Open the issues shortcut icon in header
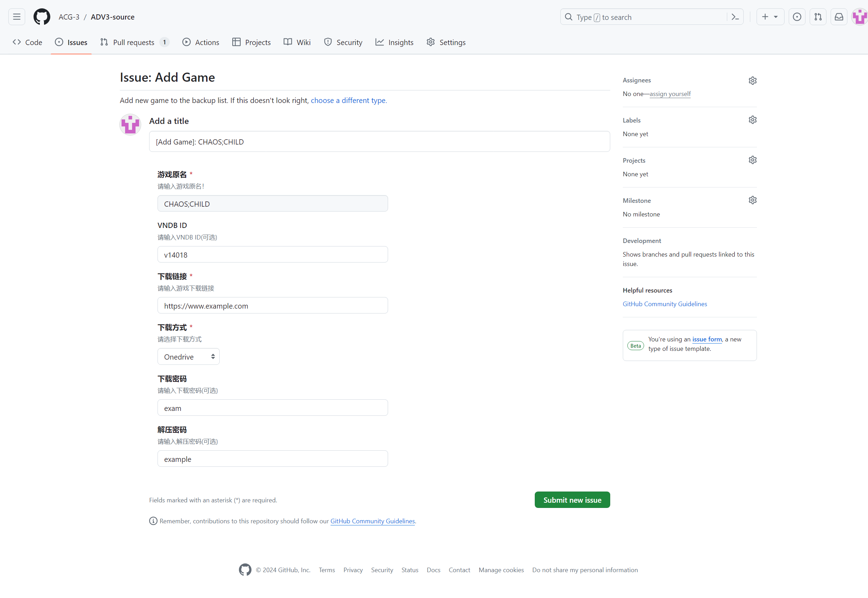868x598 pixels. (797, 17)
